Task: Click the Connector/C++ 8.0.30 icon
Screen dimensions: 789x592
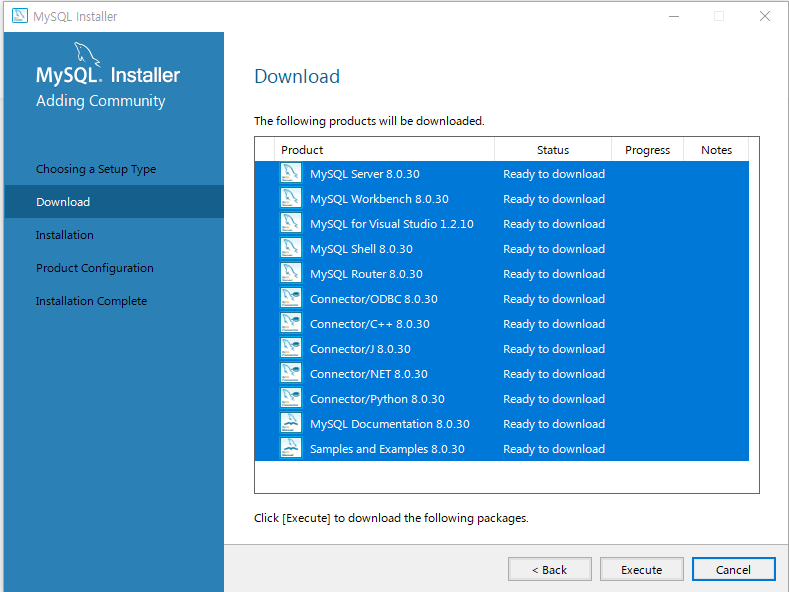Action: point(291,324)
